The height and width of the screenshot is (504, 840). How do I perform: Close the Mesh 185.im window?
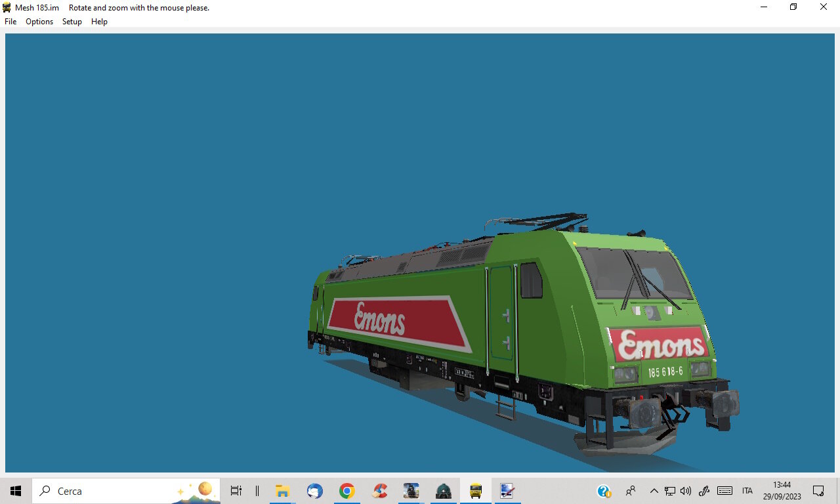(x=824, y=7)
